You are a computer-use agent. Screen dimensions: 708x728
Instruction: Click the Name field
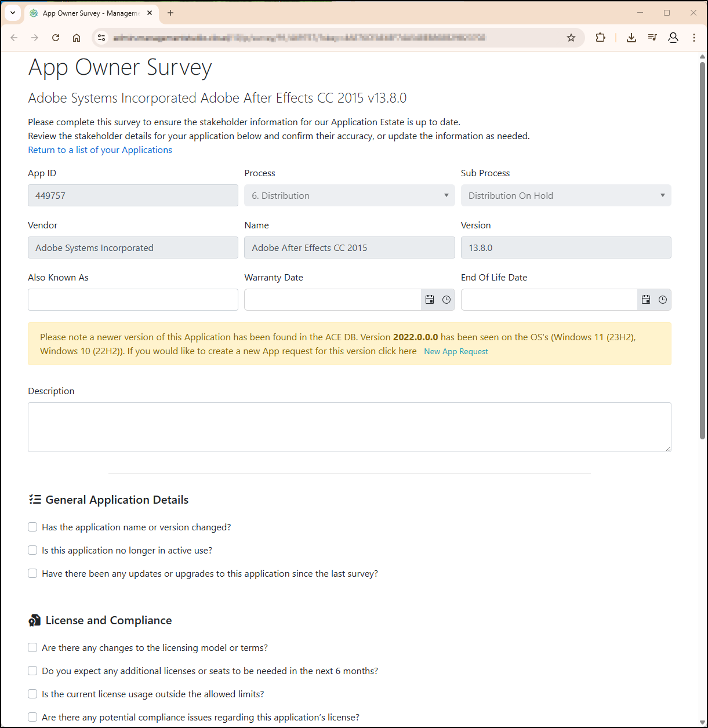tap(350, 247)
